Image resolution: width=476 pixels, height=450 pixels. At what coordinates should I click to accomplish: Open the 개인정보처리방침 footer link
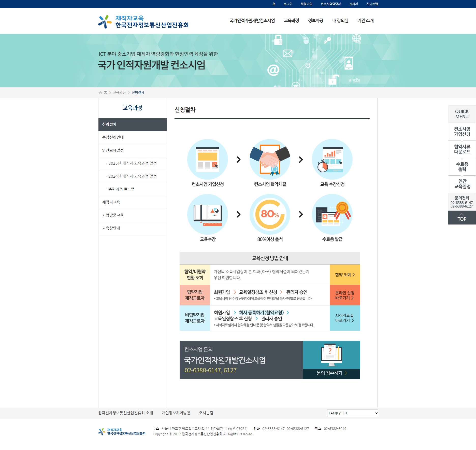click(x=176, y=413)
